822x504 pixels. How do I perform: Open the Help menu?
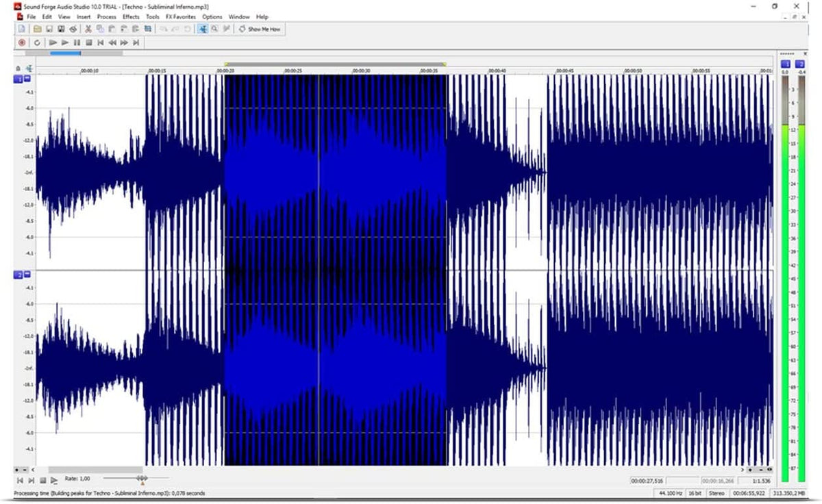point(262,16)
